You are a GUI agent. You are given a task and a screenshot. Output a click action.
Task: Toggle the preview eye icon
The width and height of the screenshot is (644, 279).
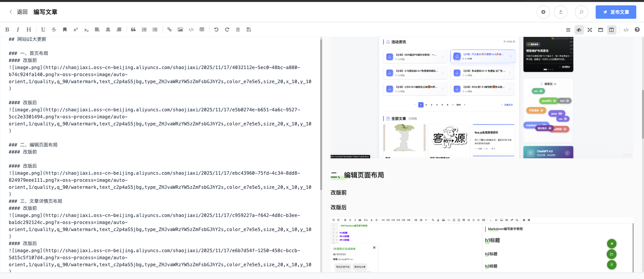point(579,30)
